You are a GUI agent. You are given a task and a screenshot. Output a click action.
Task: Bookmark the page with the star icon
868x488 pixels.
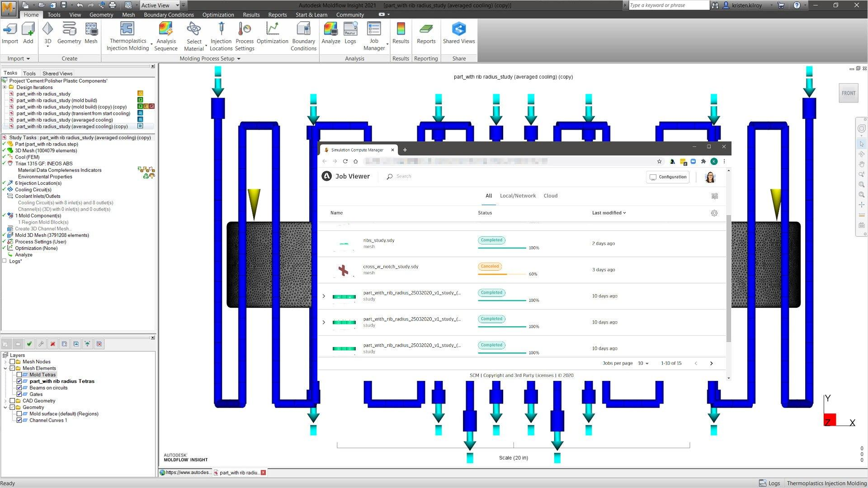pos(660,161)
